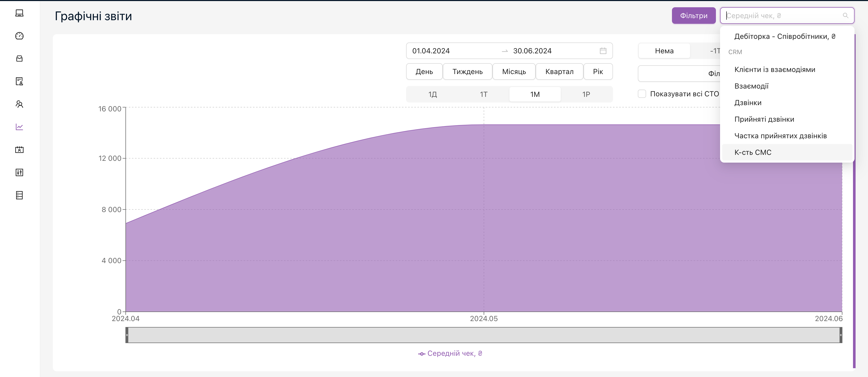Open the sliders settings sidebar icon
The image size is (868, 377).
pyautogui.click(x=19, y=172)
